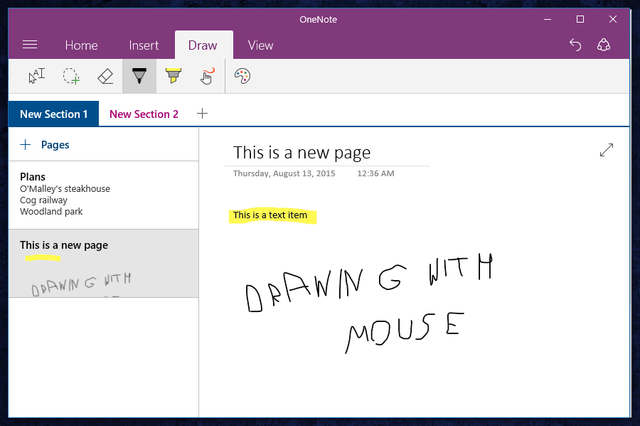This screenshot has width=640, height=426.
Task: Go to the View tab
Action: click(x=260, y=45)
